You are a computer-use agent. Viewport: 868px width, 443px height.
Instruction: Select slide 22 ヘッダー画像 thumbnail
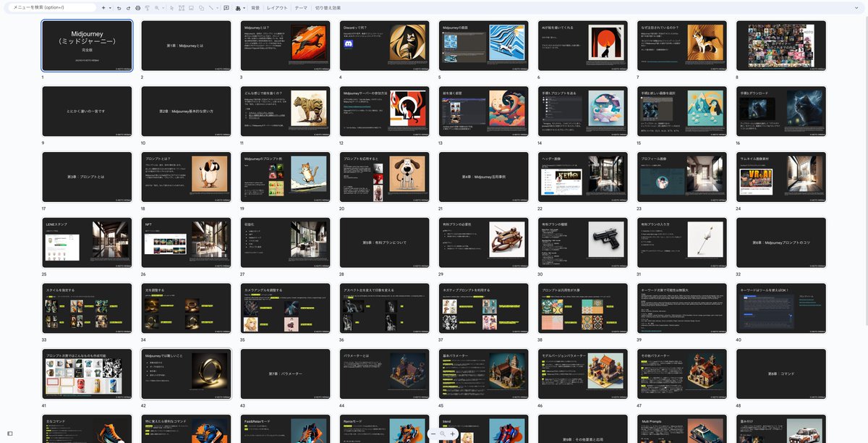click(x=582, y=177)
